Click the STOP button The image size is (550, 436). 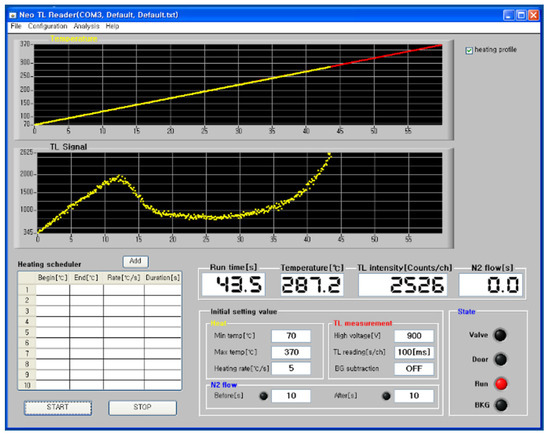pyautogui.click(x=142, y=408)
